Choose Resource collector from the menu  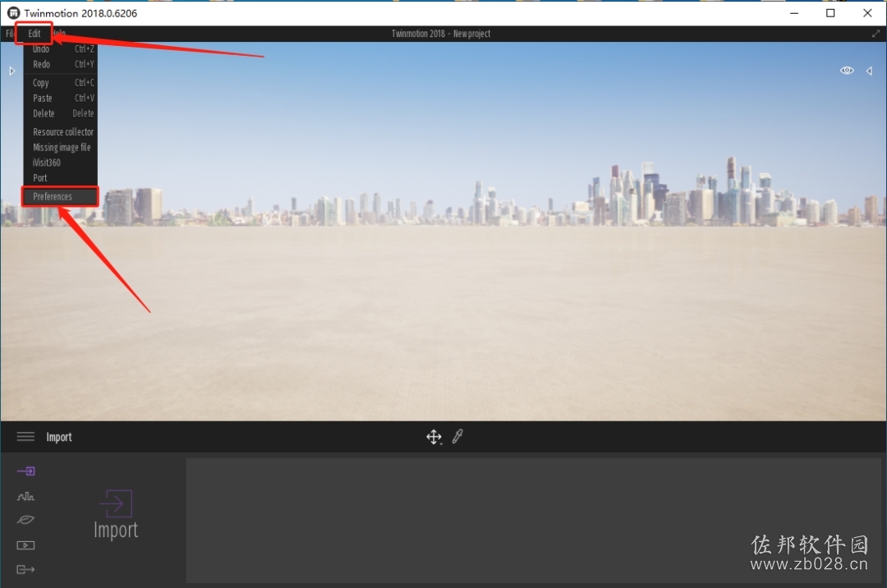61,131
